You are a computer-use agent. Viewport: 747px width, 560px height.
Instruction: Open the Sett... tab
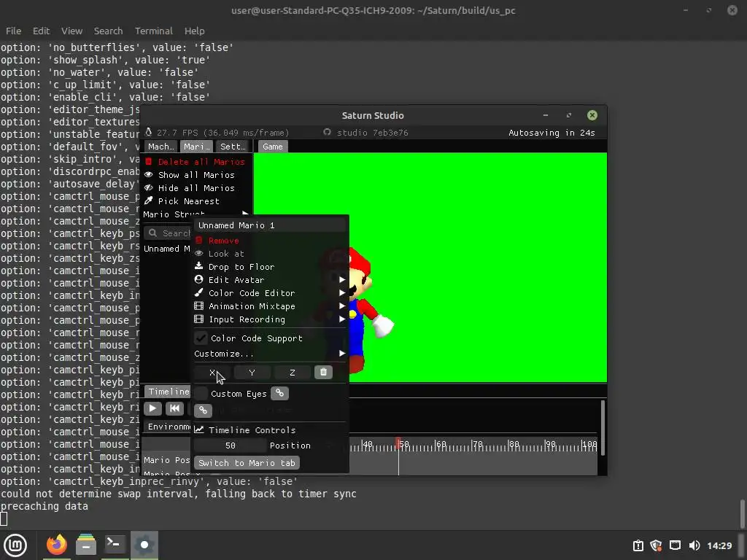tap(233, 147)
